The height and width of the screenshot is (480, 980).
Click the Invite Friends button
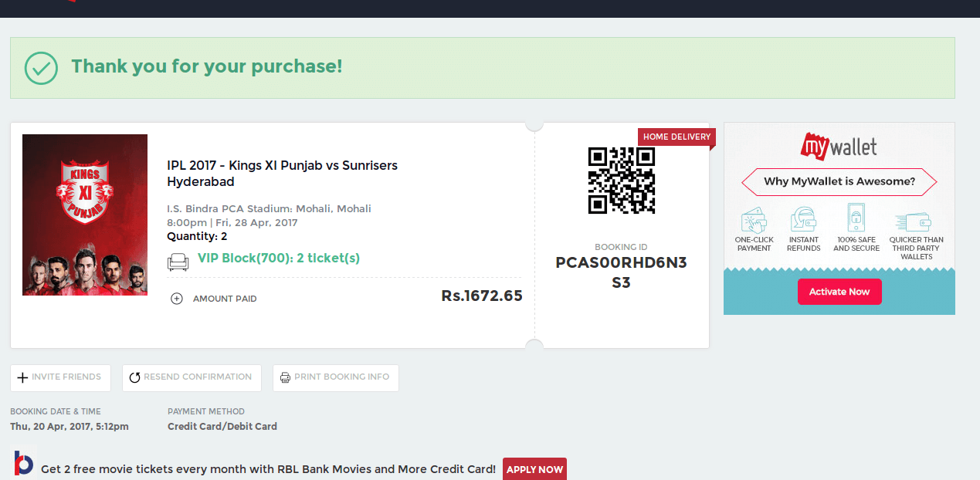(x=60, y=377)
